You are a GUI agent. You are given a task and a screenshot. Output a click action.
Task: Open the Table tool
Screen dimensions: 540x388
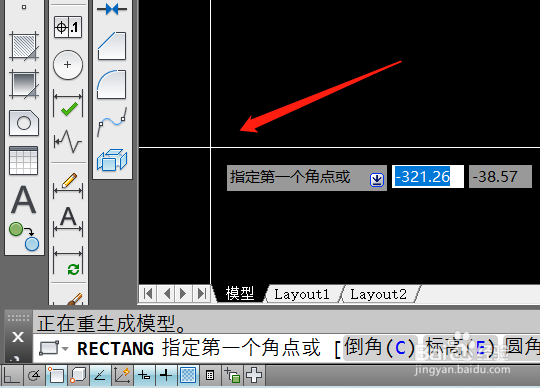[x=24, y=160]
